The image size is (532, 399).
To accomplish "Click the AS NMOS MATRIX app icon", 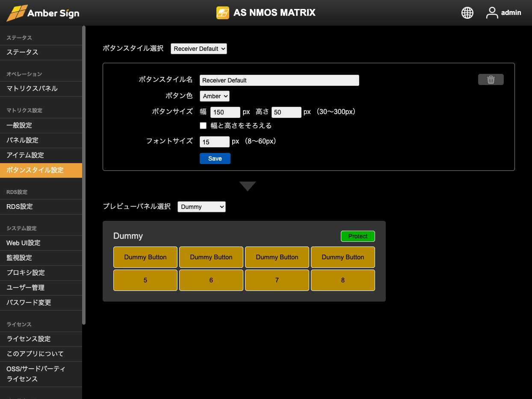I will click(223, 13).
